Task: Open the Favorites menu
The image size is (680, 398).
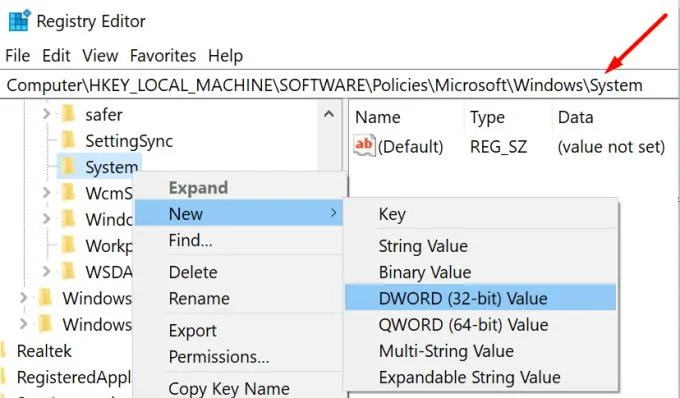Action: tap(163, 56)
